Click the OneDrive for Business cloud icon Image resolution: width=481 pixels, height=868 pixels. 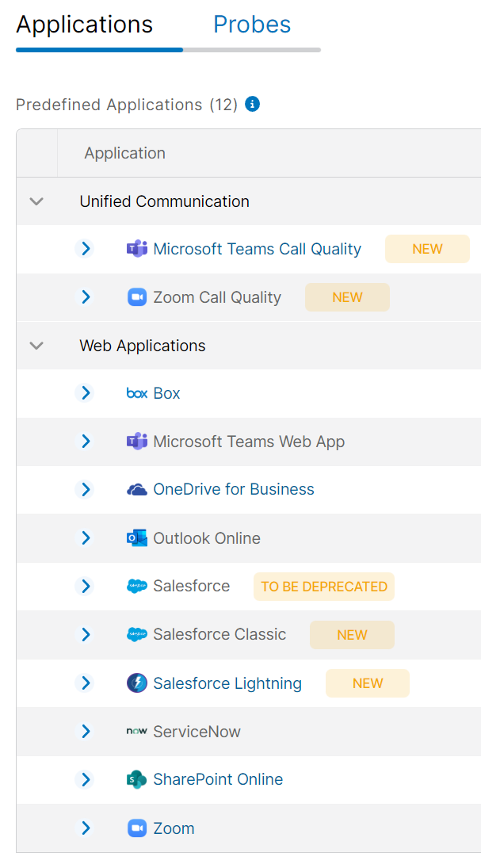click(137, 490)
